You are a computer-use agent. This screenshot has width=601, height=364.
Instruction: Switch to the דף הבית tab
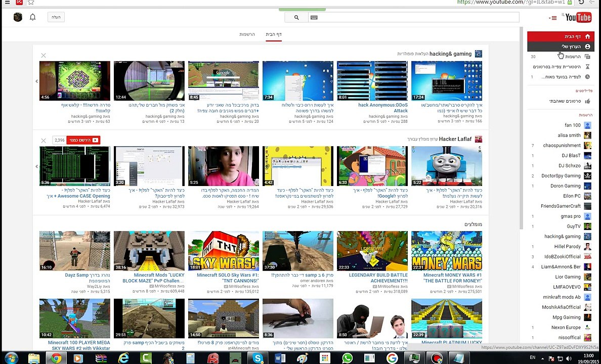coord(274,34)
